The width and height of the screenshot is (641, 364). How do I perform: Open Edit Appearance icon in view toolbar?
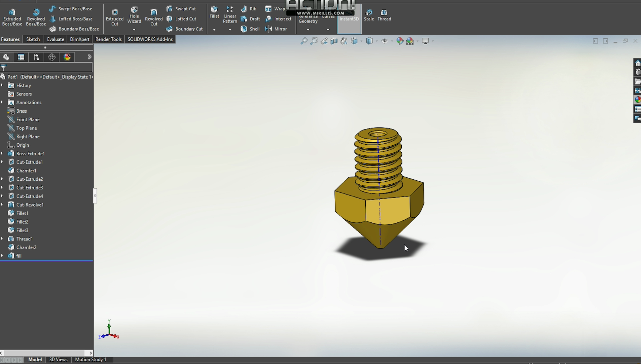[x=400, y=41]
